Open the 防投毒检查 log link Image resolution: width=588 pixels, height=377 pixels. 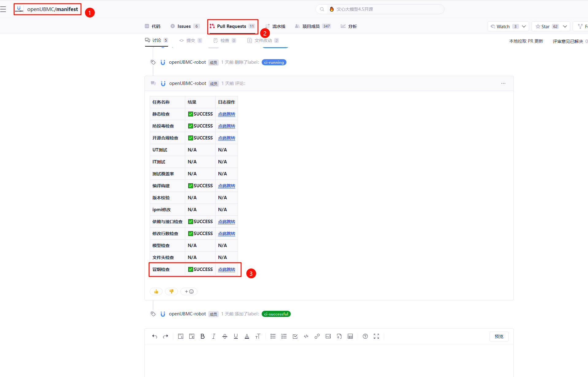[x=227, y=126]
